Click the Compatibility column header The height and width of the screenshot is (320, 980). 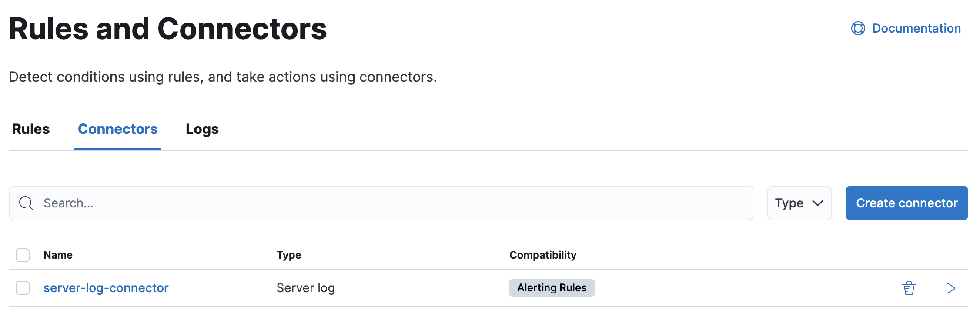click(x=542, y=255)
